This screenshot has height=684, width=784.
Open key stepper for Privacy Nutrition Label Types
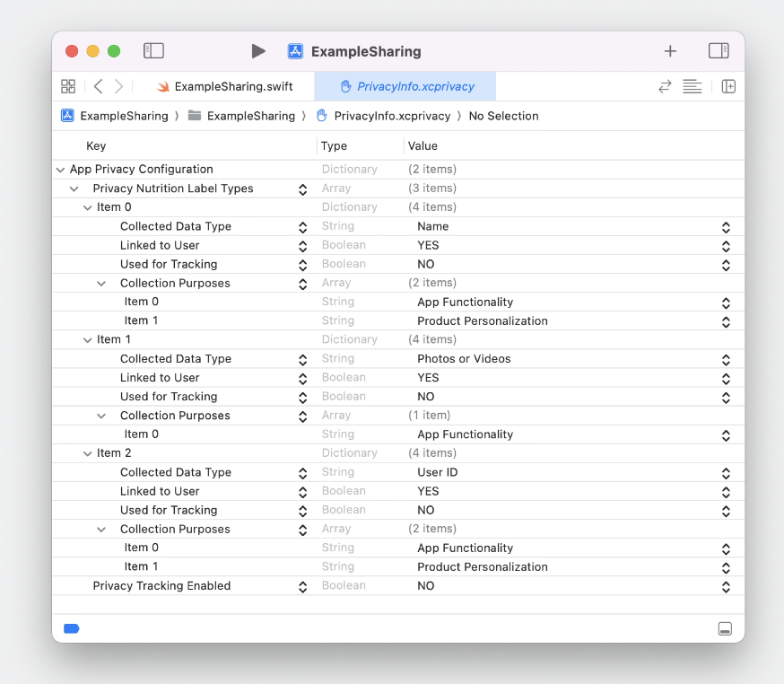point(302,189)
